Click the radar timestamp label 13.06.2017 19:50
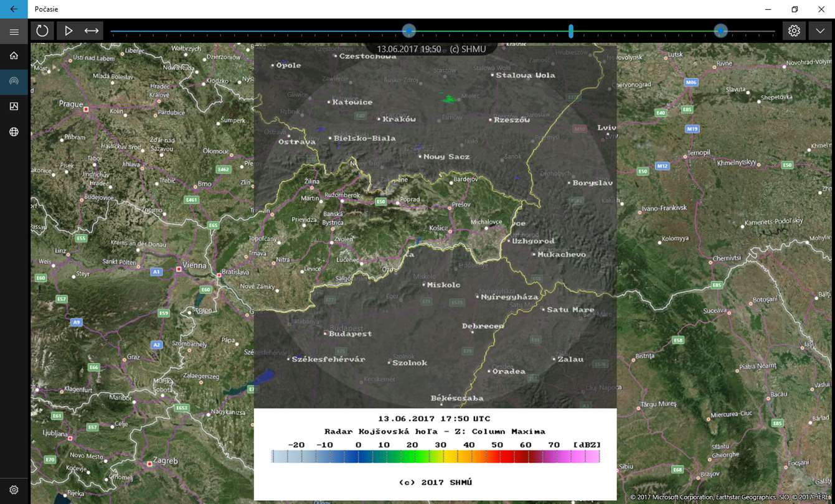 409,49
